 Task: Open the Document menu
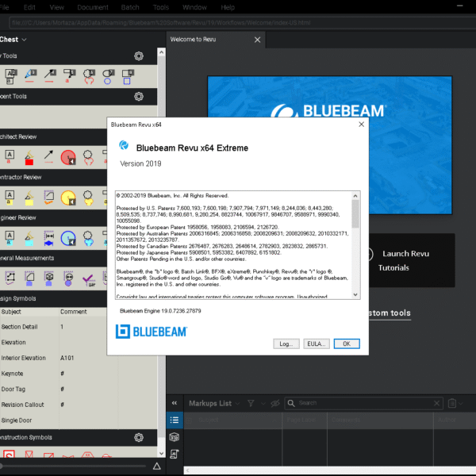tap(93, 7)
